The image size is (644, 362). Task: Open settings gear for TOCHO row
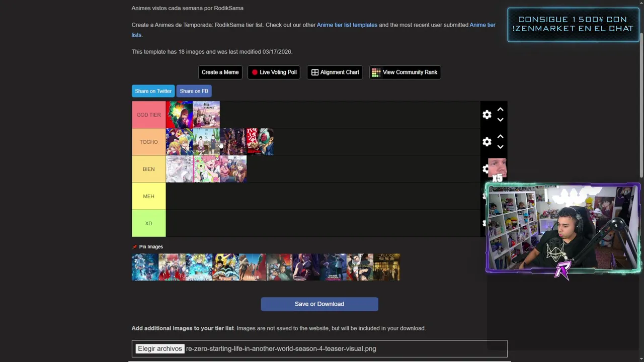click(x=487, y=142)
